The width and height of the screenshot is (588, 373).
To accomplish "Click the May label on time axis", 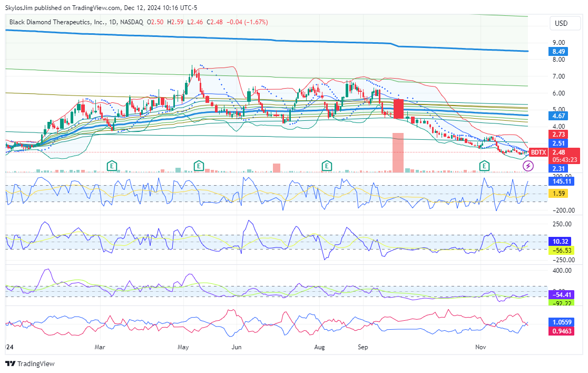I will click(183, 348).
